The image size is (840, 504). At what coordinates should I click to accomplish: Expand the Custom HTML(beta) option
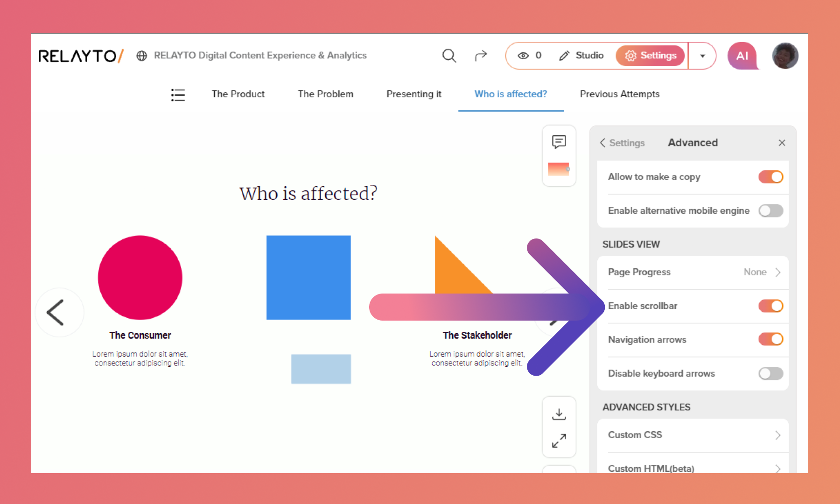(x=693, y=469)
